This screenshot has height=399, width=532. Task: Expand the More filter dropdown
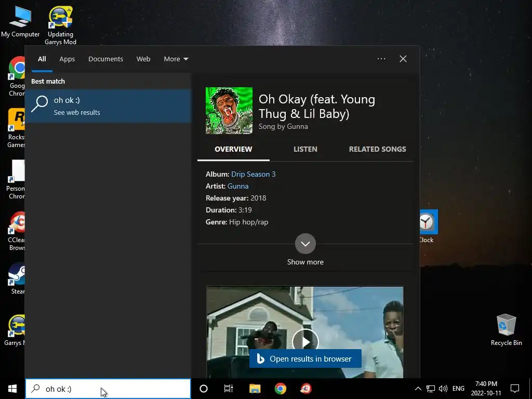(x=176, y=59)
